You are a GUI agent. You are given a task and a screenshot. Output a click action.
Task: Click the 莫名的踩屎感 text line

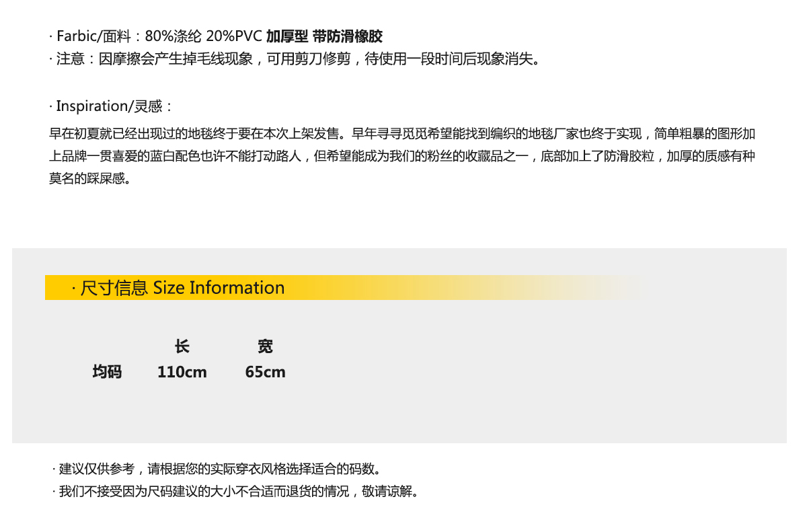(88, 180)
